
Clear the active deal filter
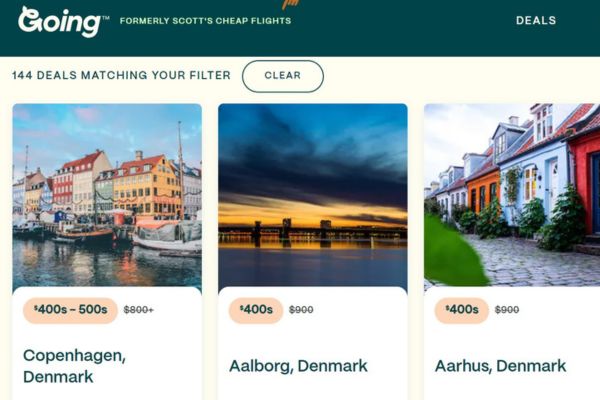tap(283, 76)
